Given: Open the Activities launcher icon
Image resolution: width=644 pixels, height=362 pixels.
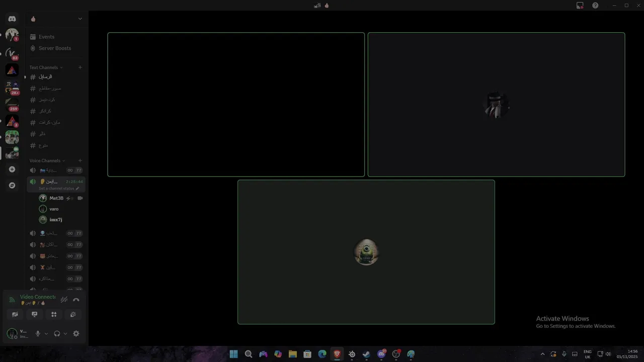Looking at the screenshot, I should [54, 314].
